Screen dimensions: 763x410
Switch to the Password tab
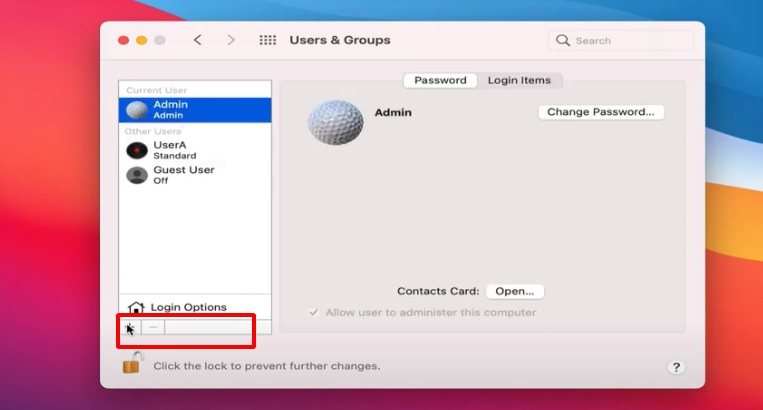[440, 80]
